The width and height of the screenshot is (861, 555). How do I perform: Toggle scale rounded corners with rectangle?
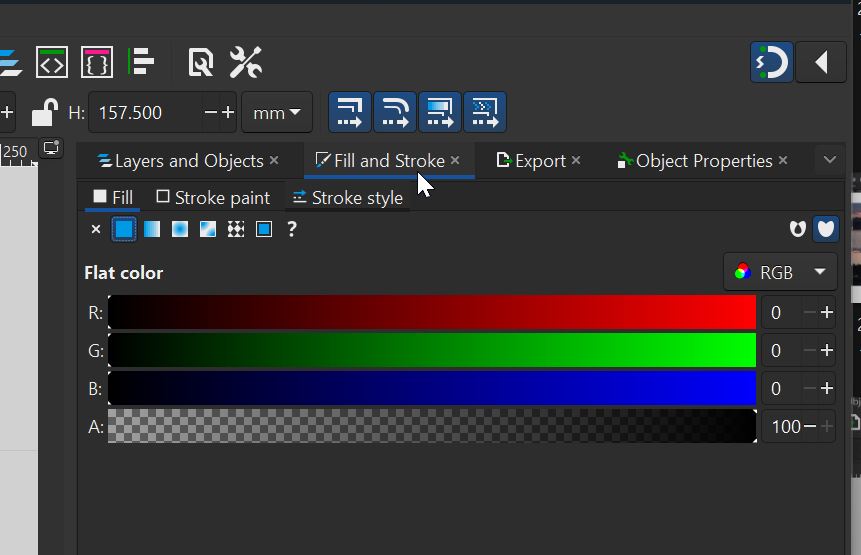[x=395, y=112]
